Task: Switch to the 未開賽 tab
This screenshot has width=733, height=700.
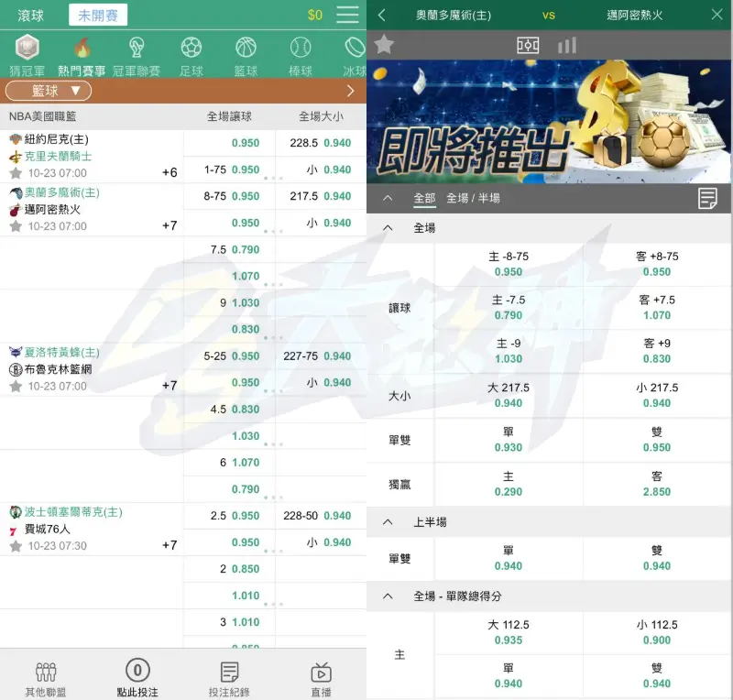Action: [x=98, y=16]
